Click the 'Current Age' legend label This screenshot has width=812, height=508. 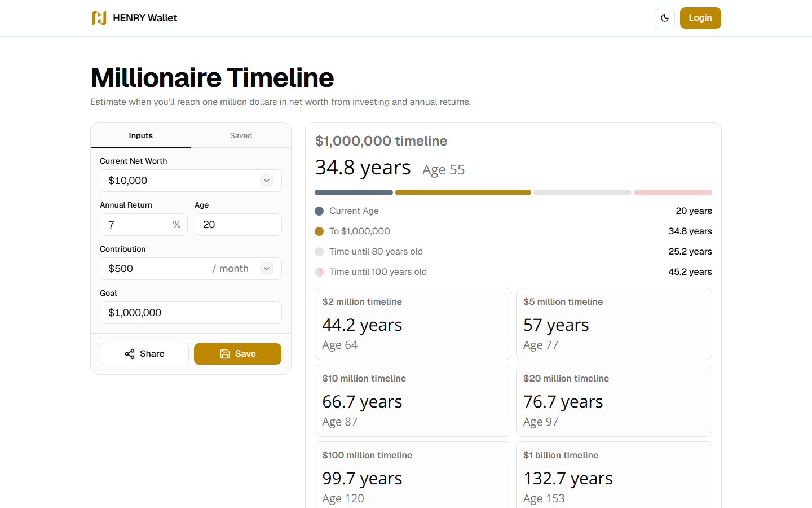354,211
